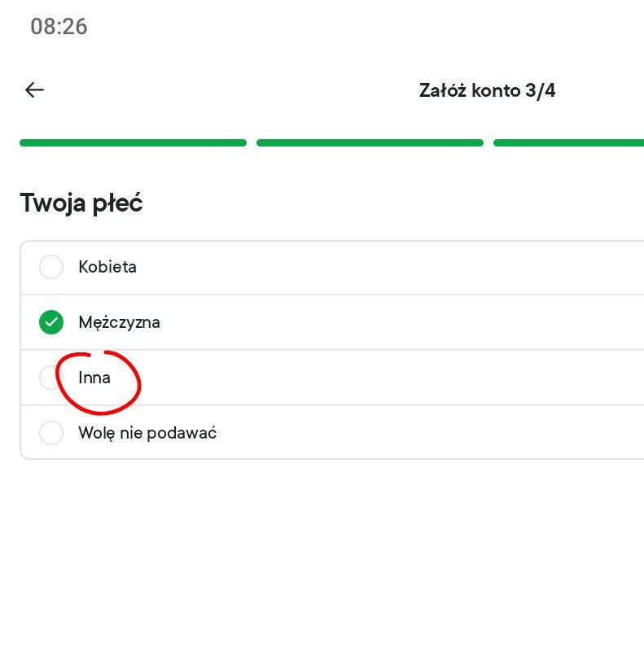The width and height of the screenshot is (644, 664).
Task: Tap the Mężczyzna option label
Action: click(119, 322)
